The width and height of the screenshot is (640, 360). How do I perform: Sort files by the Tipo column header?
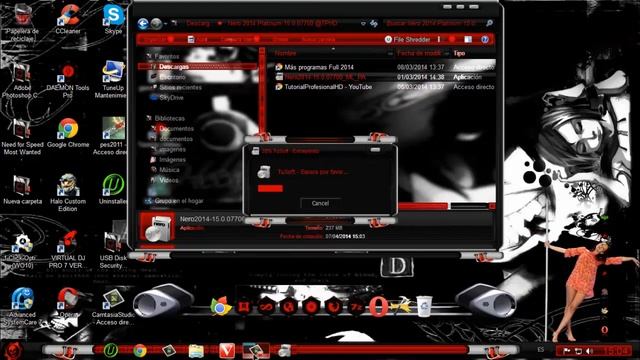473,53
